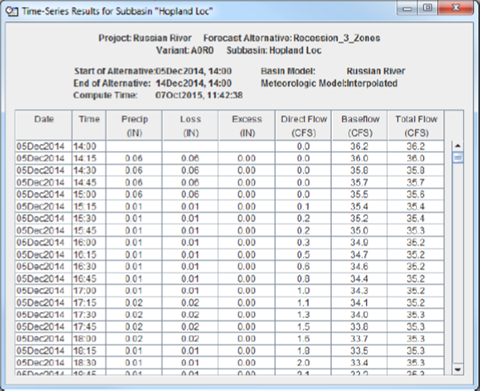Close the Time-Series Results window
Image resolution: width=480 pixels, height=391 pixels.
455,8
